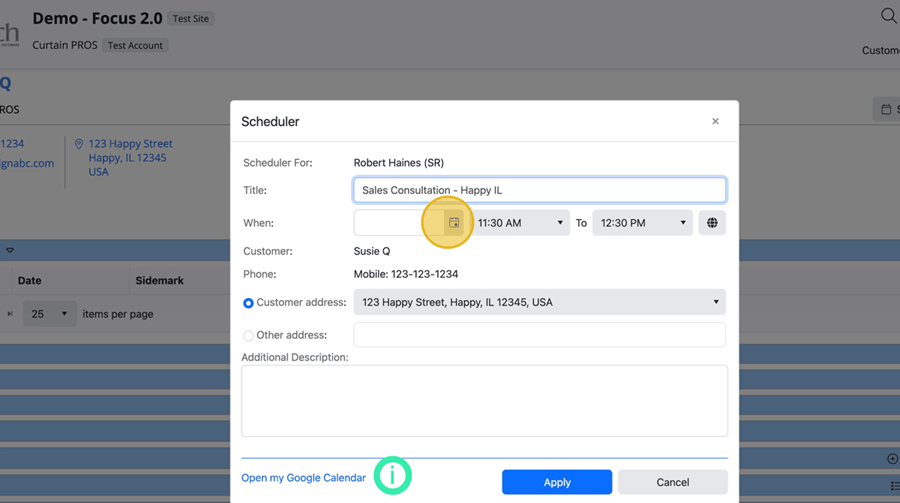Open the 12:30 PM end time dropdown
The image size is (900, 503).
point(642,223)
